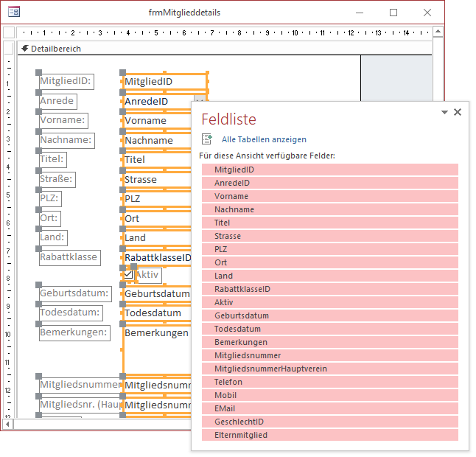Open the Feldliste pane options arrow
Screen dimensions: 476x457
[444, 112]
